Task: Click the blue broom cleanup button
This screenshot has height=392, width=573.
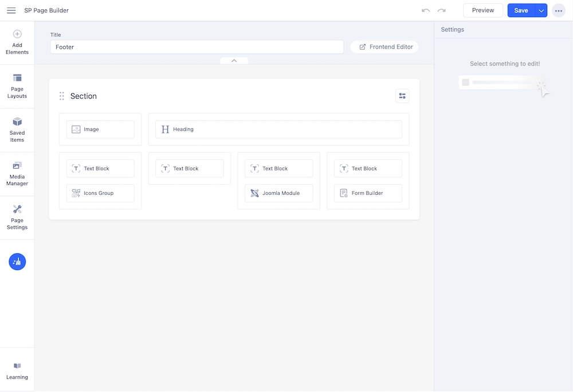Action: [x=17, y=262]
